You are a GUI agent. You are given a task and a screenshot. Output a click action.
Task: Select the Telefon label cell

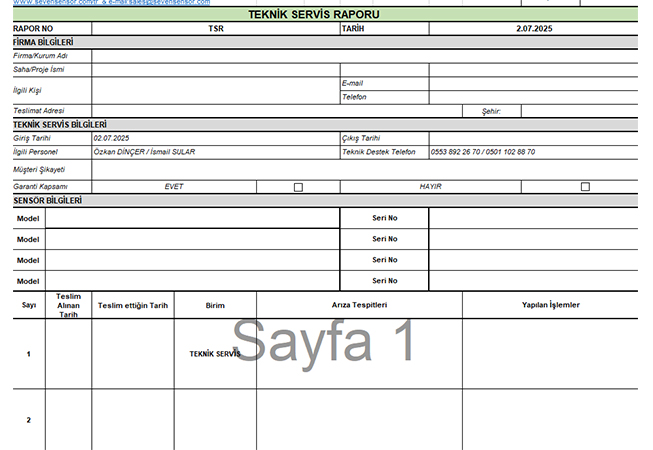click(x=384, y=97)
